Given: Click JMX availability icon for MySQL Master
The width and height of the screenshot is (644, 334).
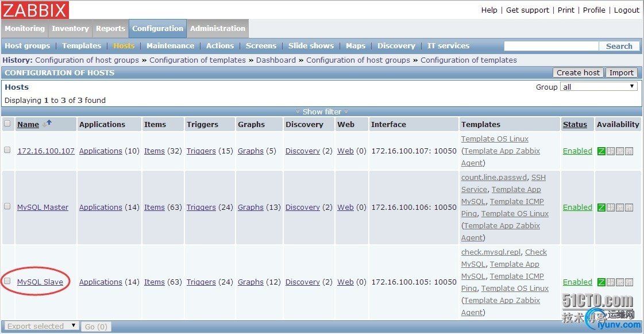Looking at the screenshot, I should pyautogui.click(x=620, y=208).
